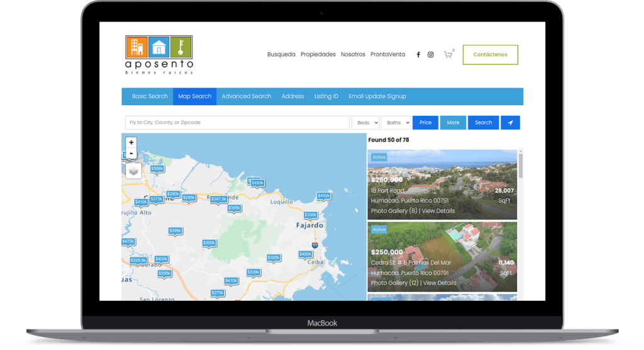Select the $400k marker near Ceiba

[305, 254]
